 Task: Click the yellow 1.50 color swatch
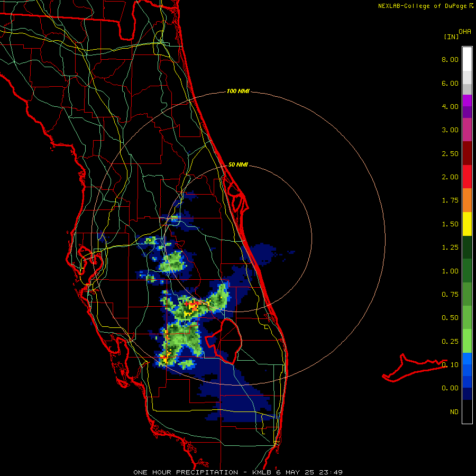pyautogui.click(x=467, y=224)
